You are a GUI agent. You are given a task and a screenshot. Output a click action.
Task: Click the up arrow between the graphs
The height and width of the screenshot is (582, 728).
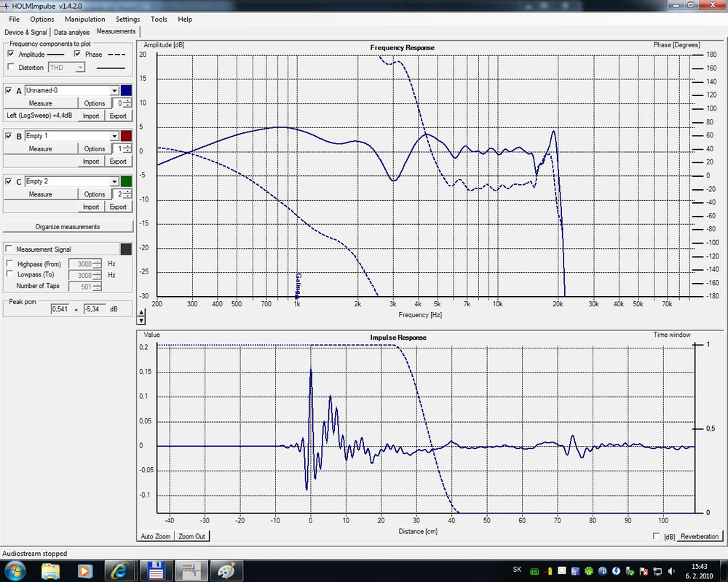(141, 314)
